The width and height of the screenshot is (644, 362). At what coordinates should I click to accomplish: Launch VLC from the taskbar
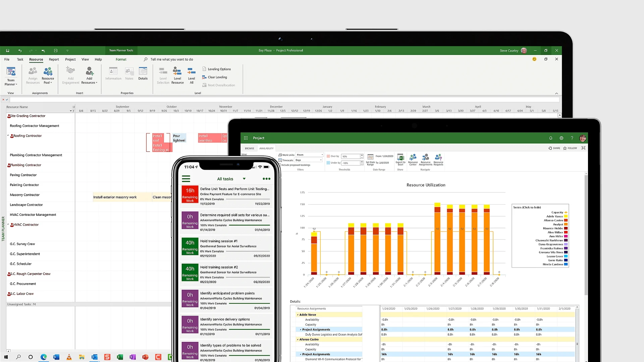pyautogui.click(x=69, y=357)
